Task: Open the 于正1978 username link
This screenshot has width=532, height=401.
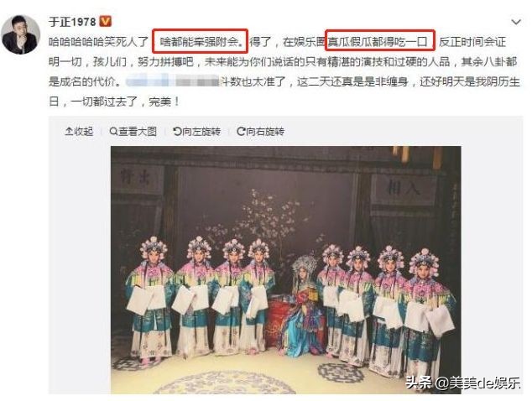Action: [x=73, y=22]
